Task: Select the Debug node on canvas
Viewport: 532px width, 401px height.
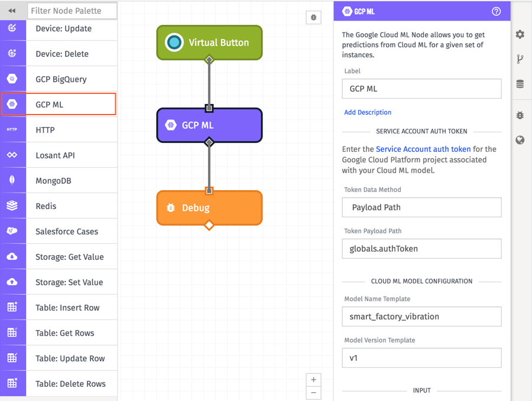Action: [209, 208]
